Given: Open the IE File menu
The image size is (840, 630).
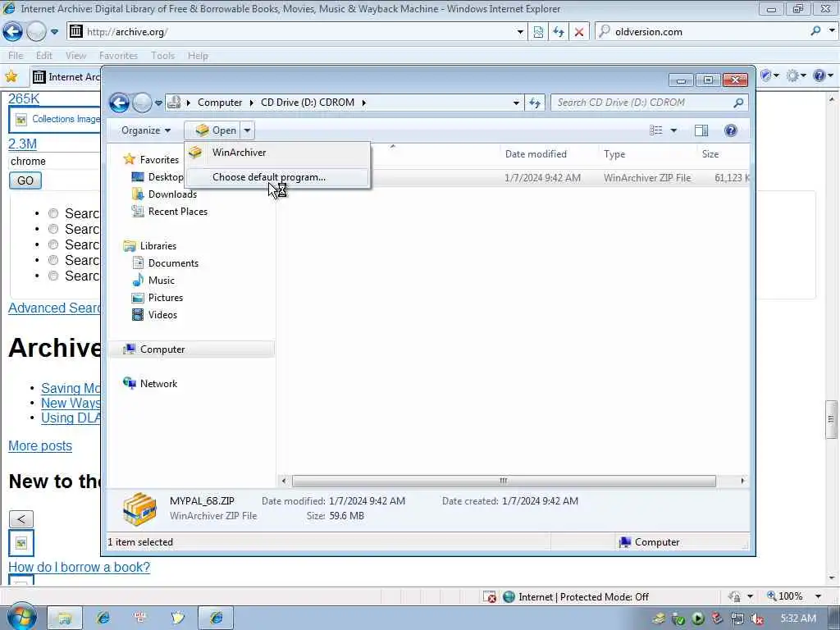Looking at the screenshot, I should coord(16,56).
